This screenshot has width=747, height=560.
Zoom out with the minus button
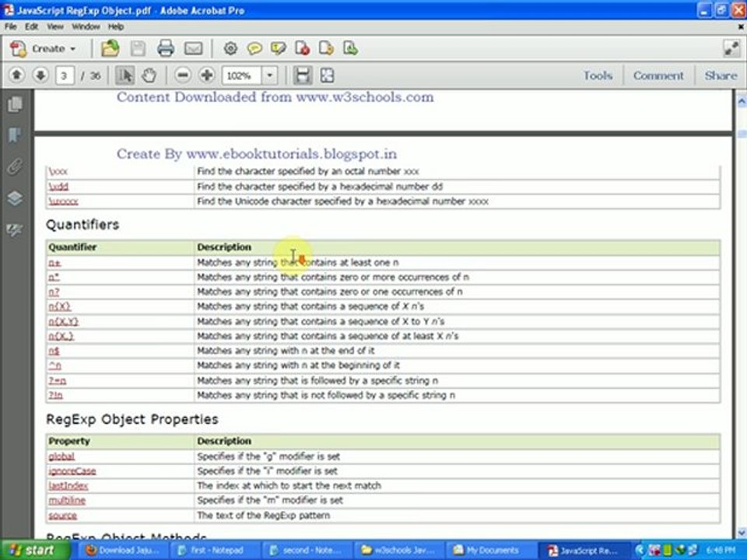point(182,75)
